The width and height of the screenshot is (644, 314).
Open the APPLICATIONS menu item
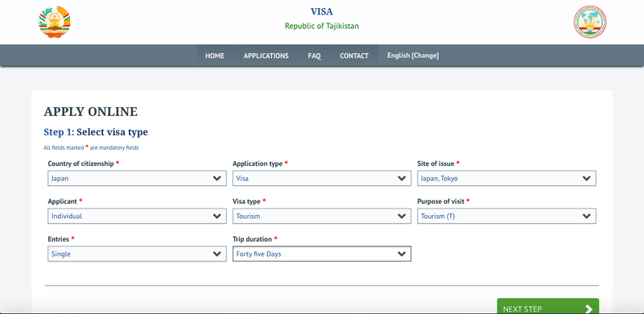click(x=266, y=56)
